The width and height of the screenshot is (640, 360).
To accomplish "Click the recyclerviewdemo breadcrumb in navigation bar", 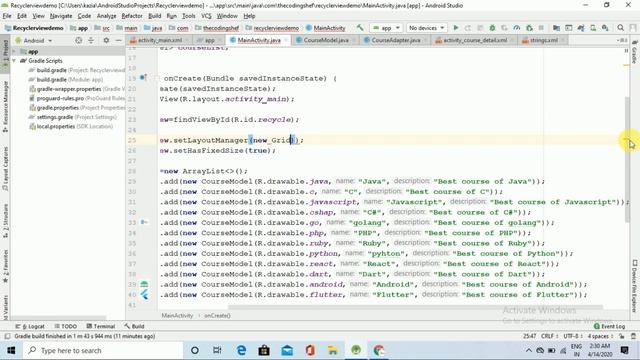I will tap(272, 28).
